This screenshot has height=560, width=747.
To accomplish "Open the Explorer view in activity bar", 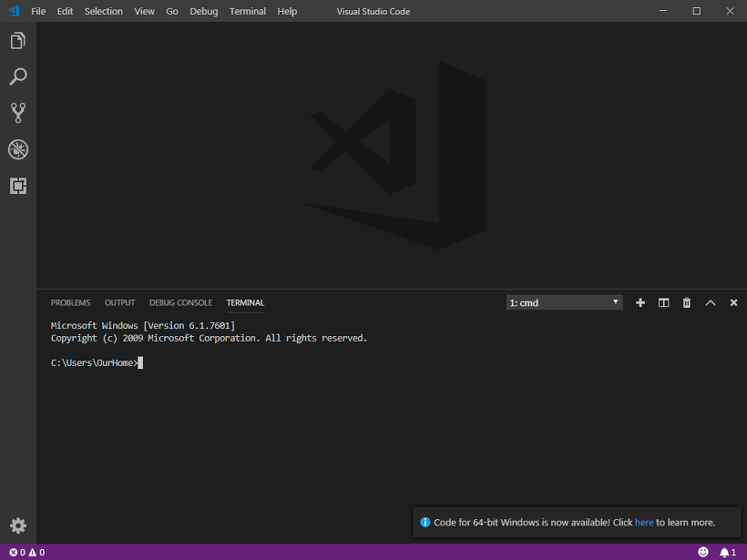I will tap(18, 40).
